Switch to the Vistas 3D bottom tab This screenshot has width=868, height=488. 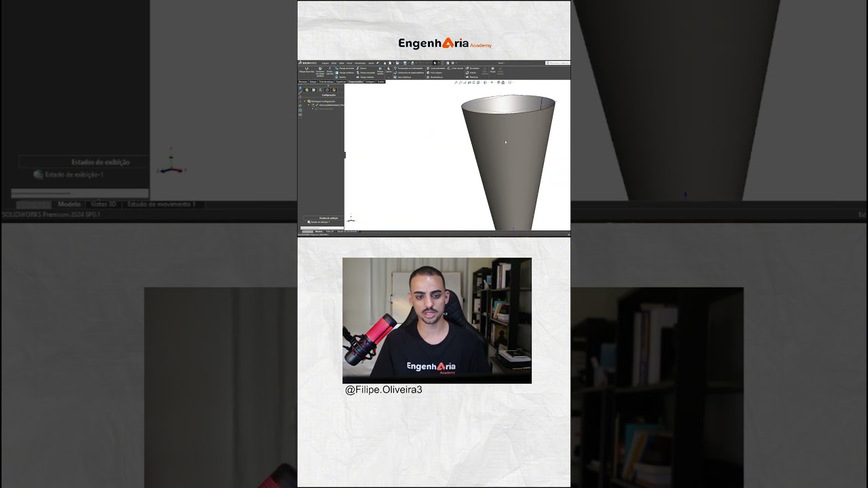click(x=329, y=231)
